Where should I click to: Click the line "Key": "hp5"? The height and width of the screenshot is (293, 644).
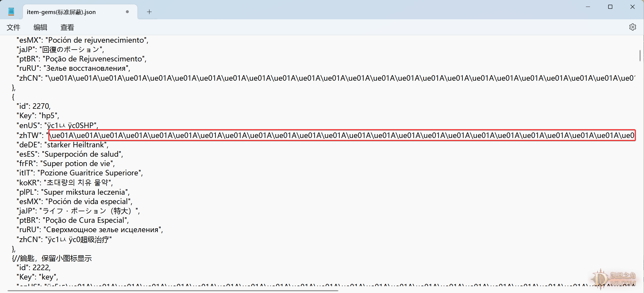click(38, 116)
